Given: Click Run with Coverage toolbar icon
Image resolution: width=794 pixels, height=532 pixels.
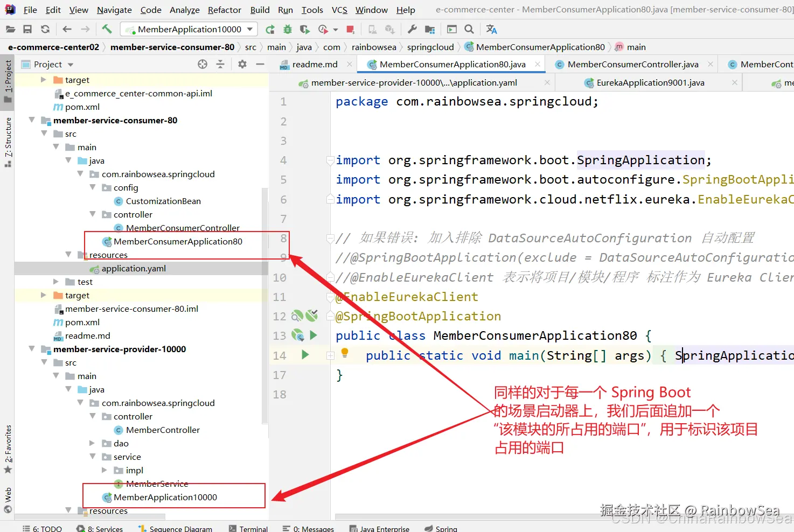Looking at the screenshot, I should pyautogui.click(x=305, y=29).
